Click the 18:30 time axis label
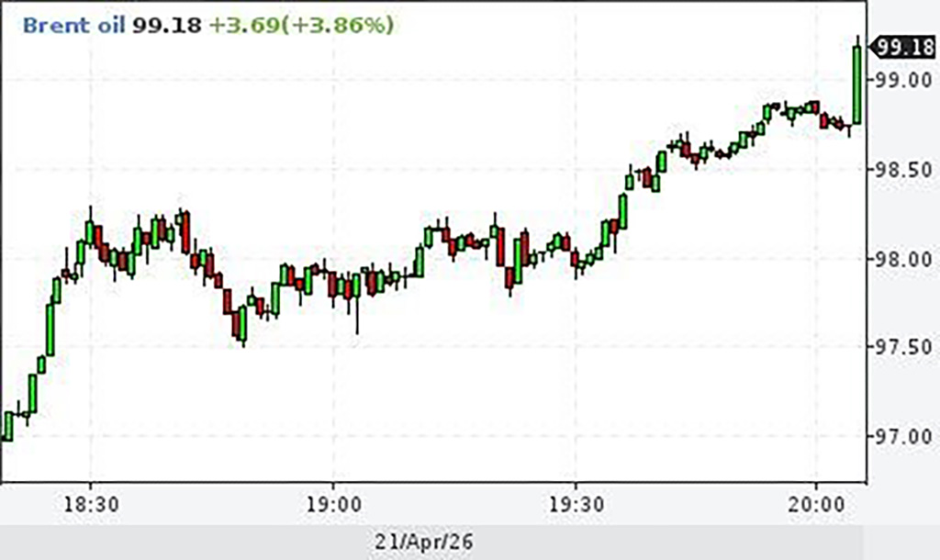Screen dimensions: 940x560 pyautogui.click(x=91, y=504)
